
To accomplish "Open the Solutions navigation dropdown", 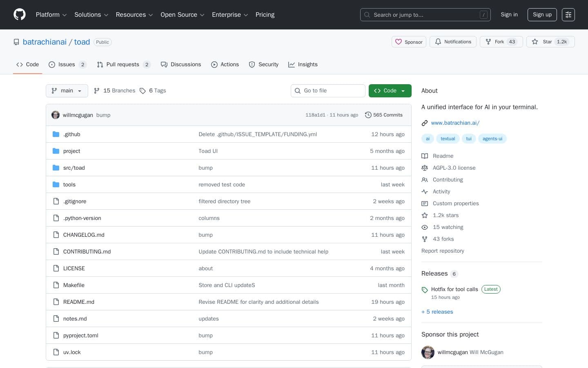I will pyautogui.click(x=91, y=15).
